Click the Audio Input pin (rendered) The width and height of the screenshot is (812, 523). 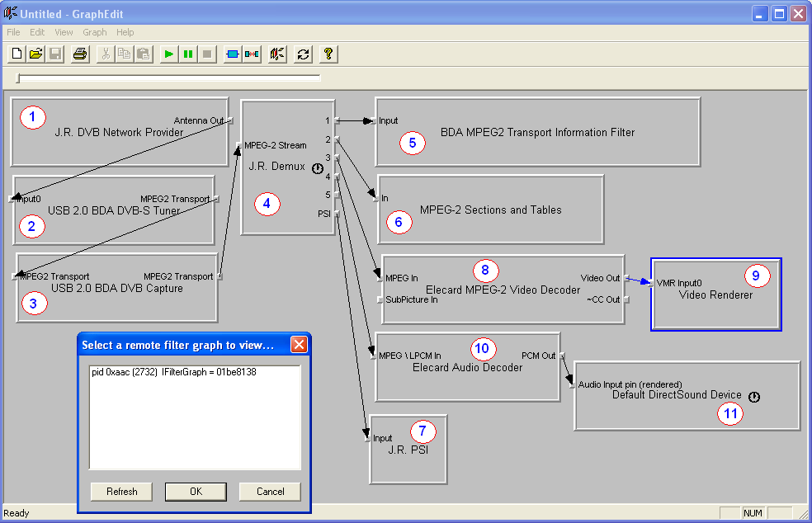[x=573, y=384]
